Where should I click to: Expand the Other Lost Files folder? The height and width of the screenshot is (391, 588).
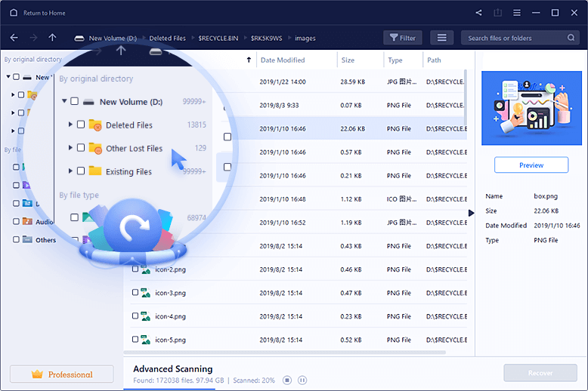click(71, 148)
